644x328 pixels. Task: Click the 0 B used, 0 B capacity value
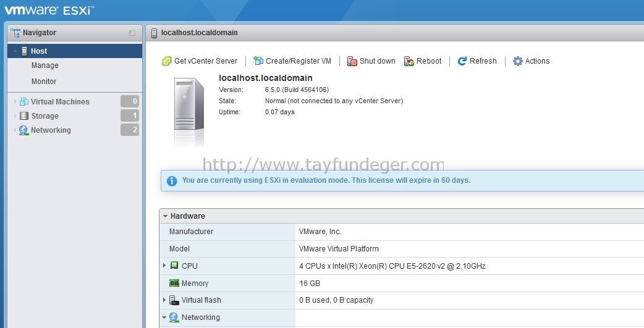[336, 300]
